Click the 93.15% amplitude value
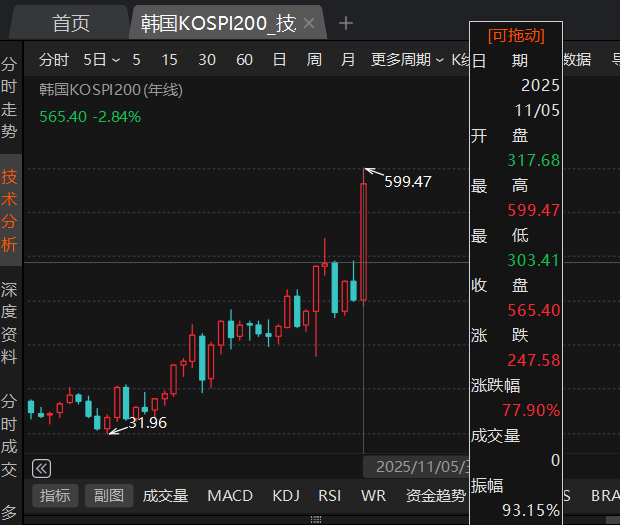This screenshot has height=525, width=620. pos(531,510)
